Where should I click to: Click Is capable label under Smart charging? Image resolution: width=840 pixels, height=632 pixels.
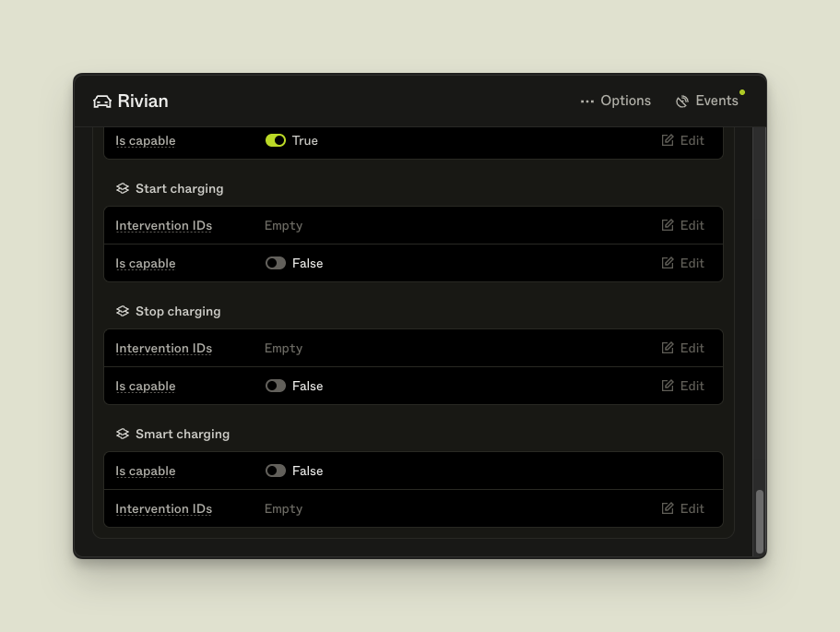pyautogui.click(x=145, y=471)
